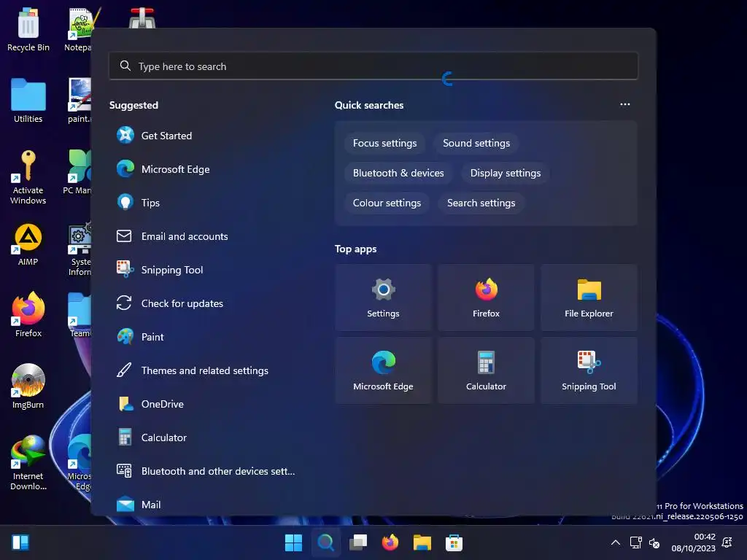Select Recycle Bin desktop icon

click(28, 29)
